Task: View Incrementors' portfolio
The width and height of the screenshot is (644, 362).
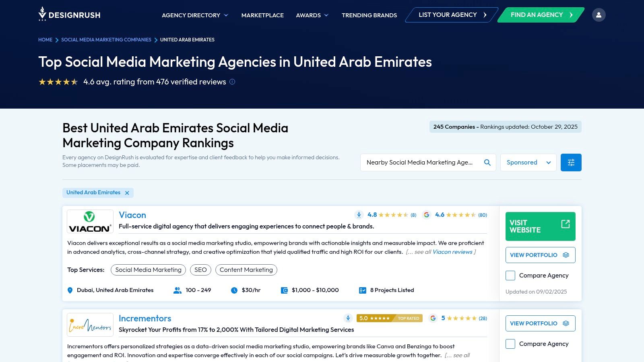Action: tap(541, 323)
